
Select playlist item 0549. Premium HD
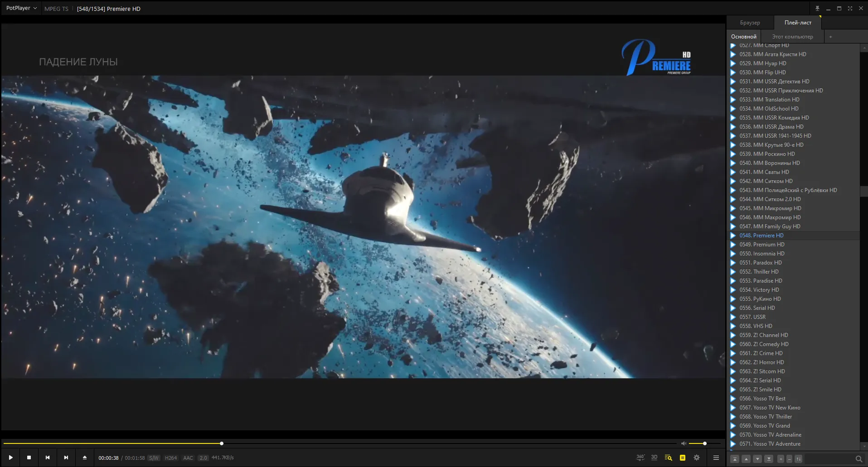click(793, 245)
